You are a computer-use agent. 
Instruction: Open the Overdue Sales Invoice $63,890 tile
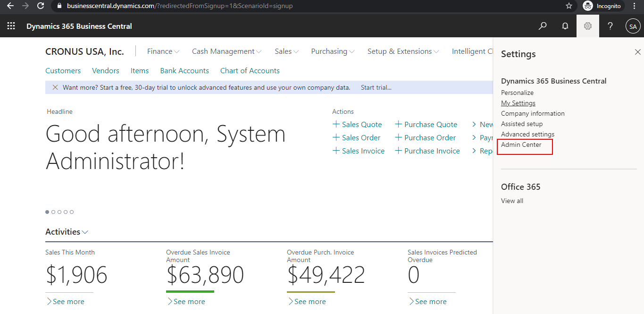click(205, 275)
